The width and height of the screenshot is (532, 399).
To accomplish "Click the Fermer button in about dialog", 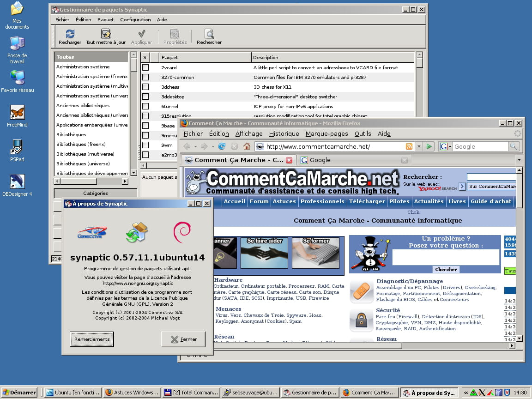I will [183, 339].
